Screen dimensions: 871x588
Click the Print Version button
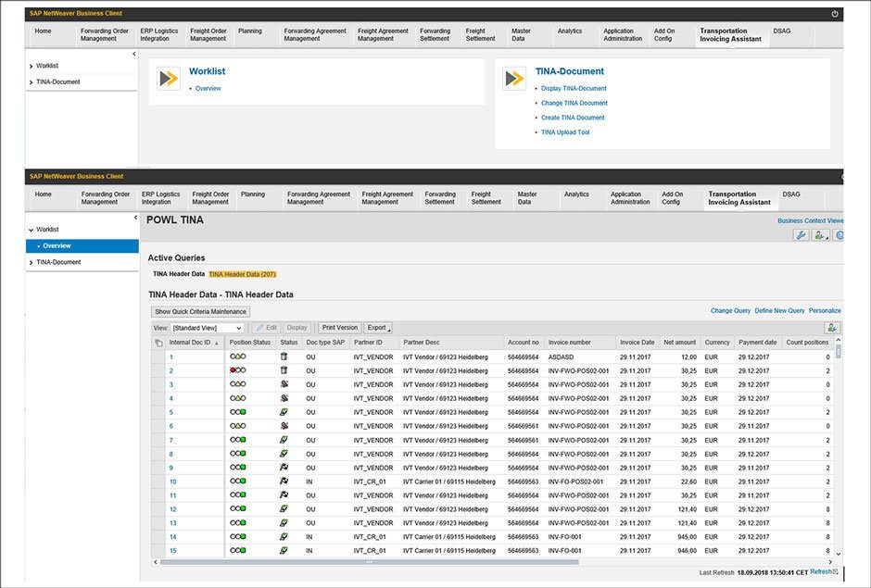[x=340, y=328]
